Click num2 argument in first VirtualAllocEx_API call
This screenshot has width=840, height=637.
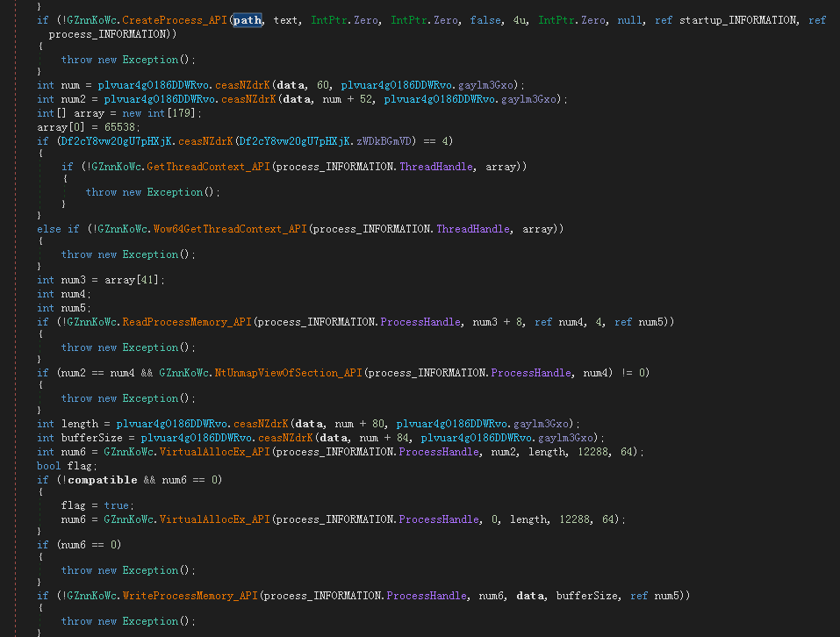[x=504, y=452]
